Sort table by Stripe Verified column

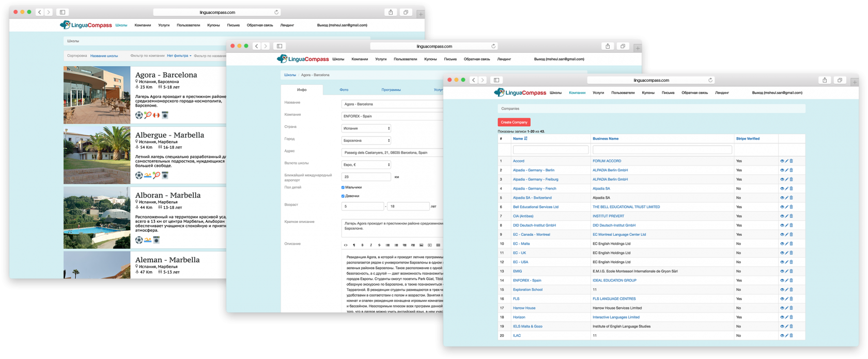(748, 139)
